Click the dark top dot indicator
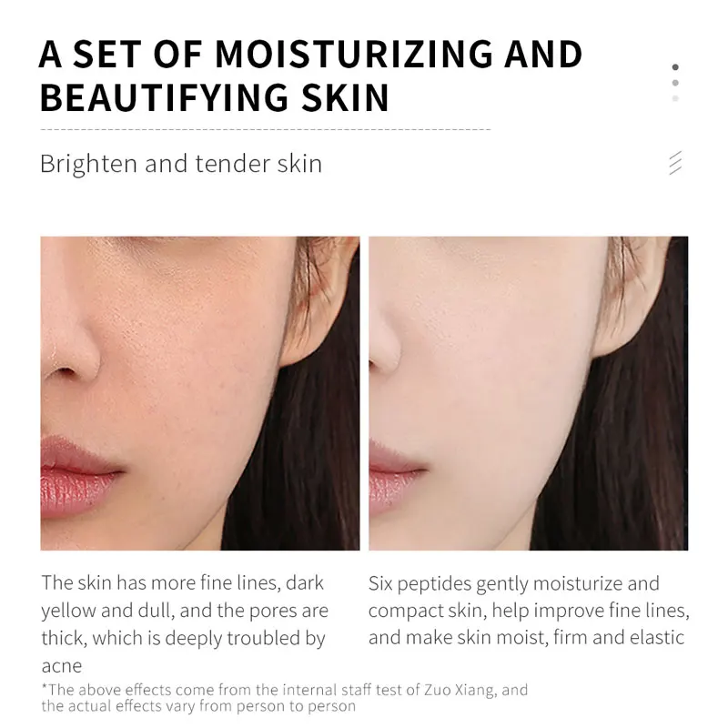This screenshot has width=728, height=728. pyautogui.click(x=675, y=67)
